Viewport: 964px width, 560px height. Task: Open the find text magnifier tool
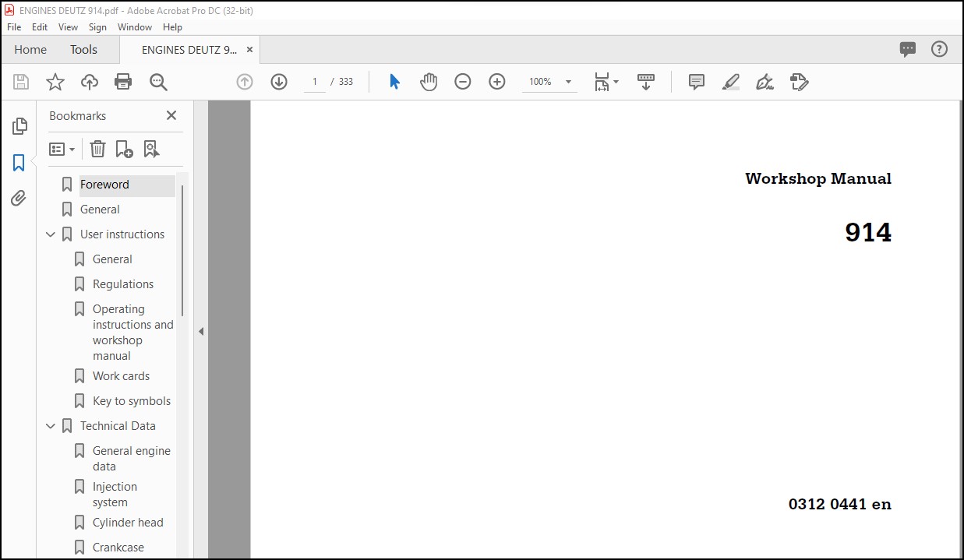coord(158,82)
